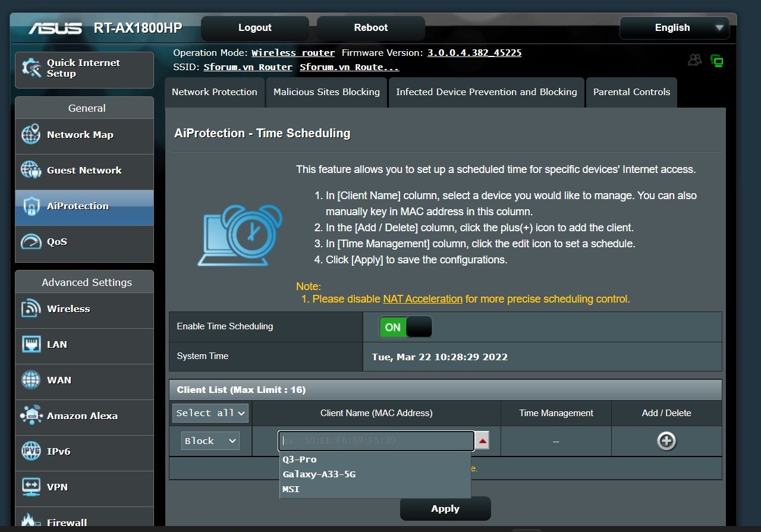Open the Block action dropdown
The width and height of the screenshot is (761, 532).
point(210,440)
